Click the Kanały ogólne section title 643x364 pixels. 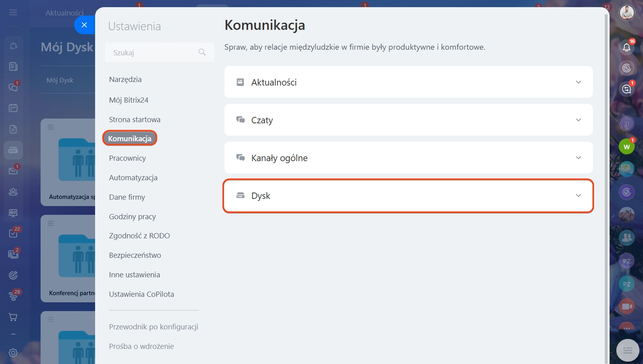click(279, 158)
